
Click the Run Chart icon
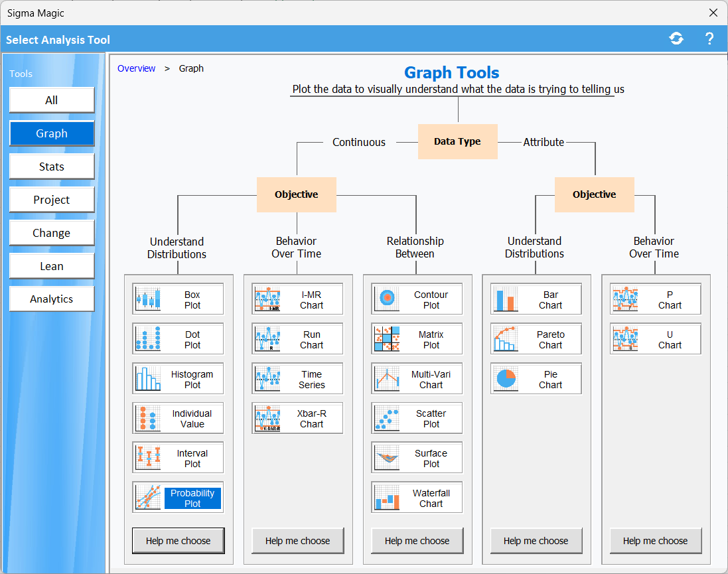(x=267, y=339)
